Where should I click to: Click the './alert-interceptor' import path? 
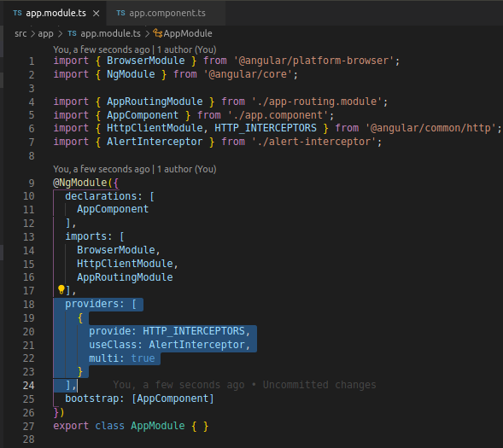[x=313, y=142]
